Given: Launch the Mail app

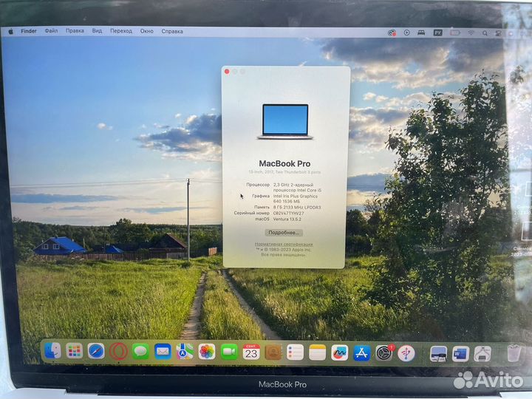Looking at the screenshot, I should point(163,352).
